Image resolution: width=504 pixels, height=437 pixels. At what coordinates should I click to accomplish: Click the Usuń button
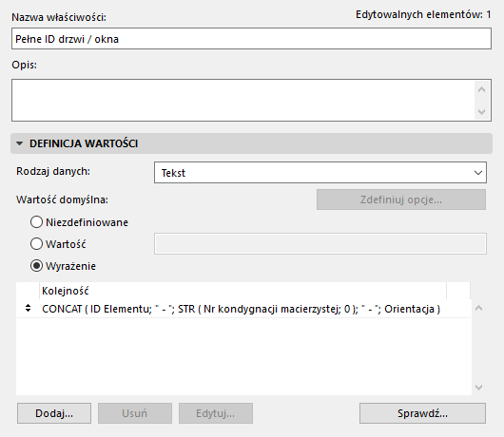point(135,413)
